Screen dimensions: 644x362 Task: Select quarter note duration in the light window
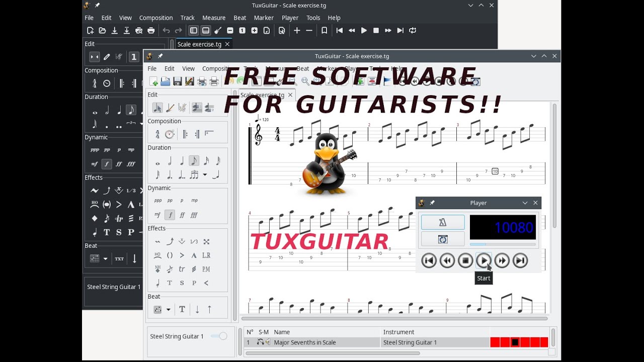[x=182, y=161]
